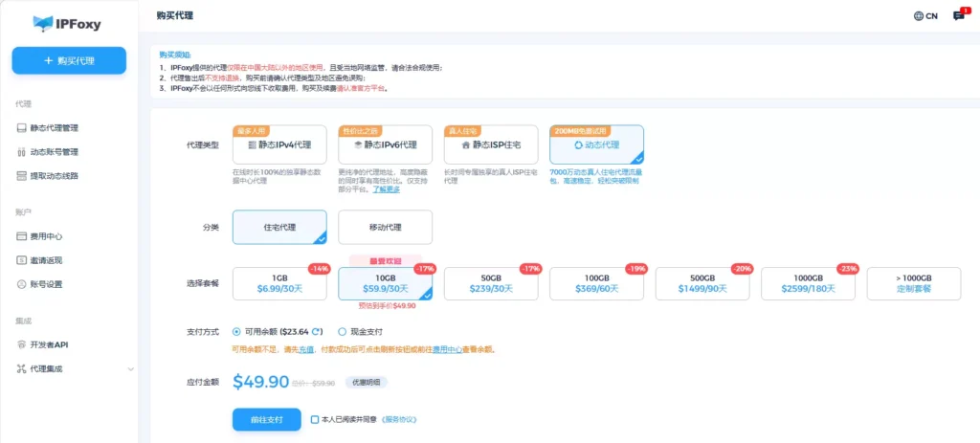Open 开发者API in the sidebar

[x=49, y=344]
